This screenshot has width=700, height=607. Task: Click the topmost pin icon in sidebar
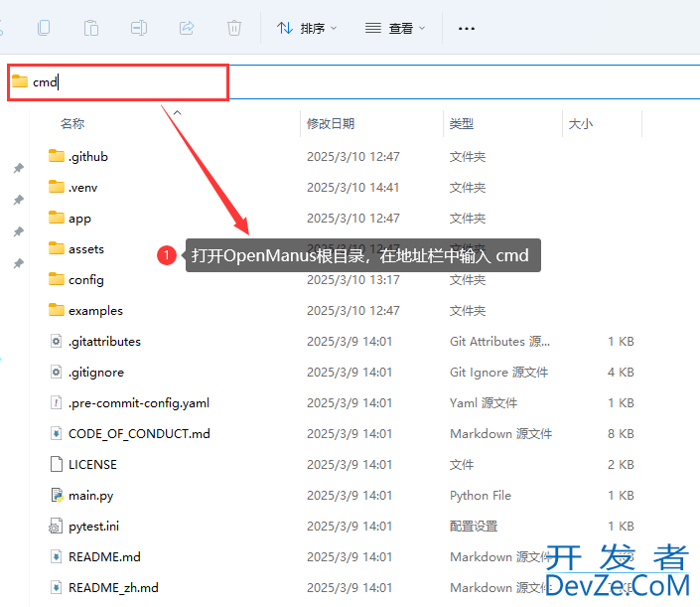coord(18,168)
